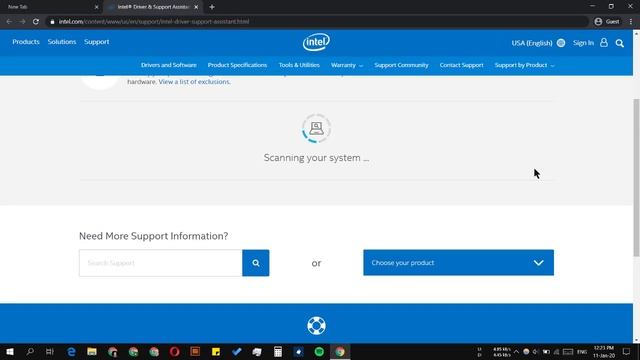Open Contact Support link
This screenshot has height=360, width=640.
pos(461,65)
